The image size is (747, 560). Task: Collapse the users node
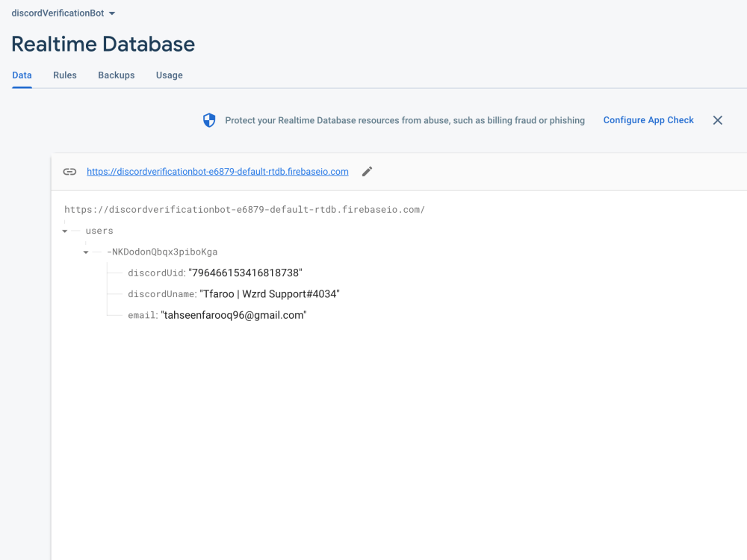click(66, 231)
